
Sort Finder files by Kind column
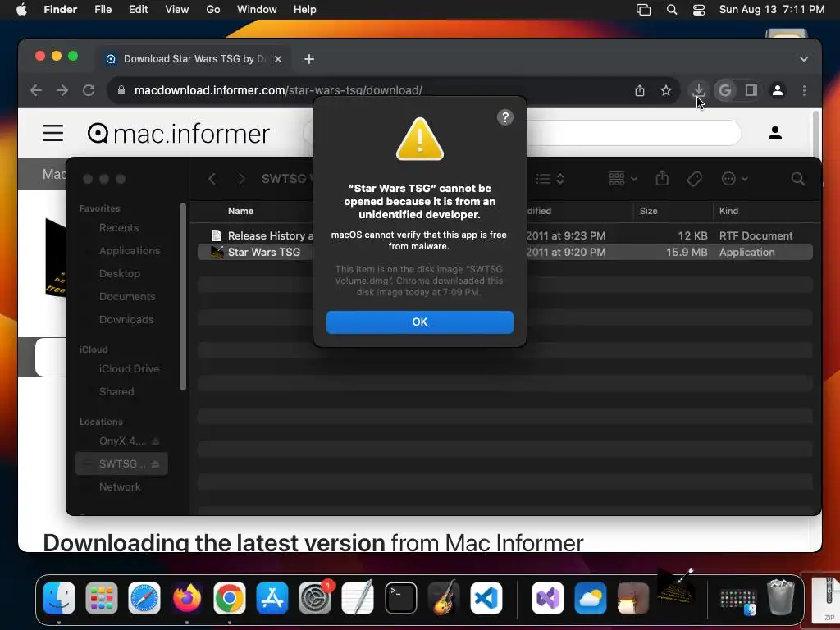pos(728,211)
